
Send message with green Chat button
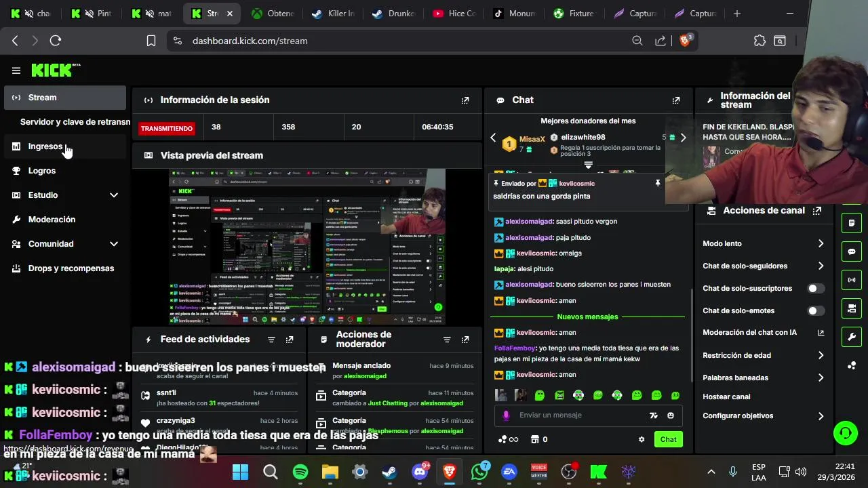[x=669, y=439]
